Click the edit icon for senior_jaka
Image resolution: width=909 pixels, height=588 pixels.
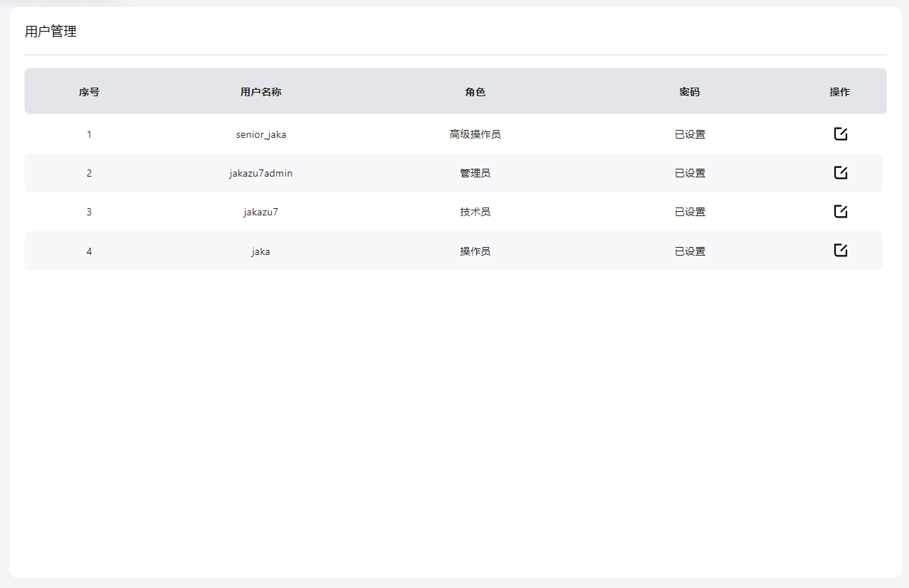click(840, 134)
